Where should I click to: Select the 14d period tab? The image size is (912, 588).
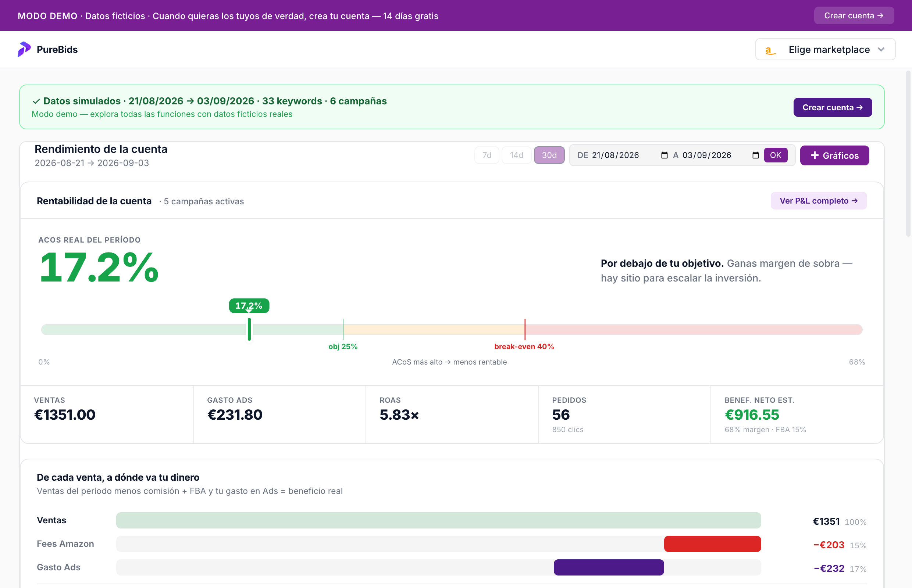517,155
